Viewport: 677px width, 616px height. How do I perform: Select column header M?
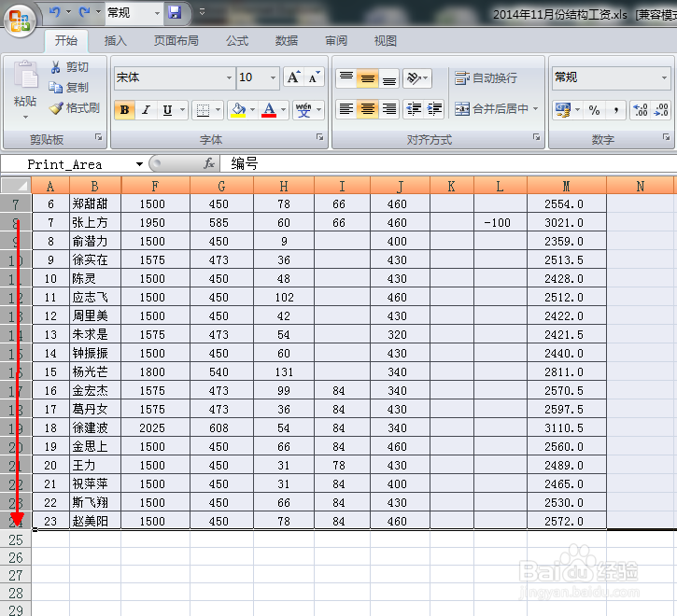[567, 186]
